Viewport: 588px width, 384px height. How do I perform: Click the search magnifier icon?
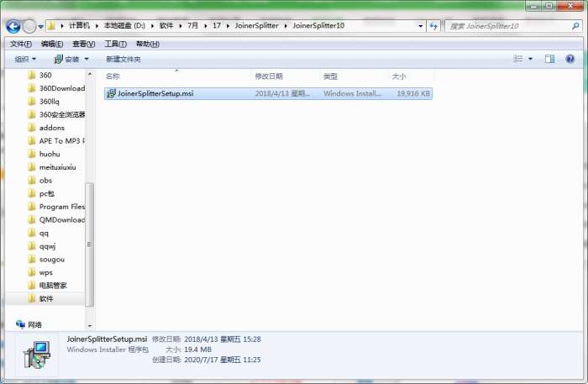point(575,26)
